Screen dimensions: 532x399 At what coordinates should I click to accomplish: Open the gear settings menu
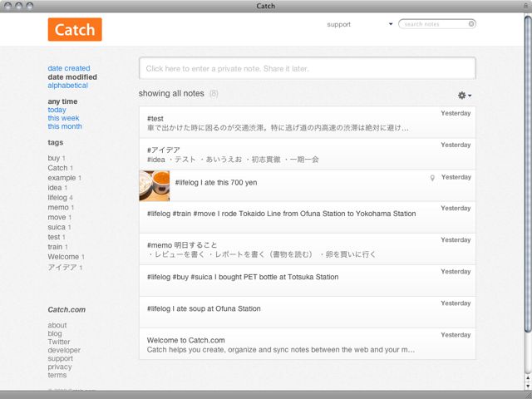point(464,96)
